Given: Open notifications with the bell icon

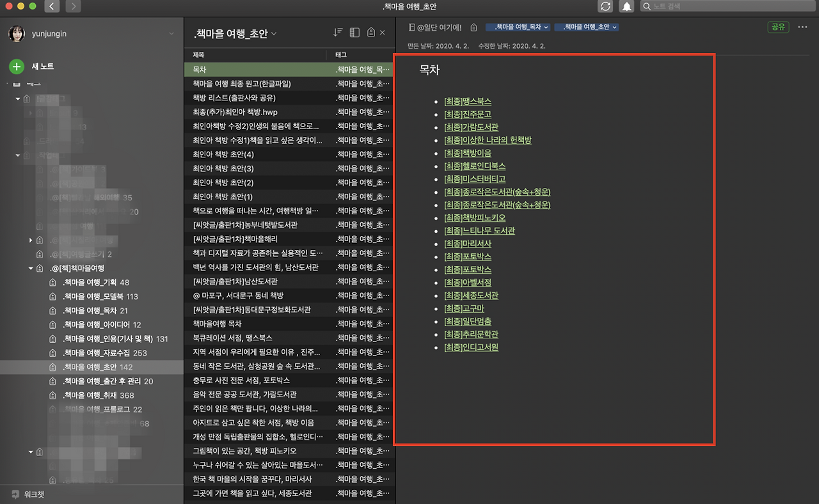Looking at the screenshot, I should [627, 6].
